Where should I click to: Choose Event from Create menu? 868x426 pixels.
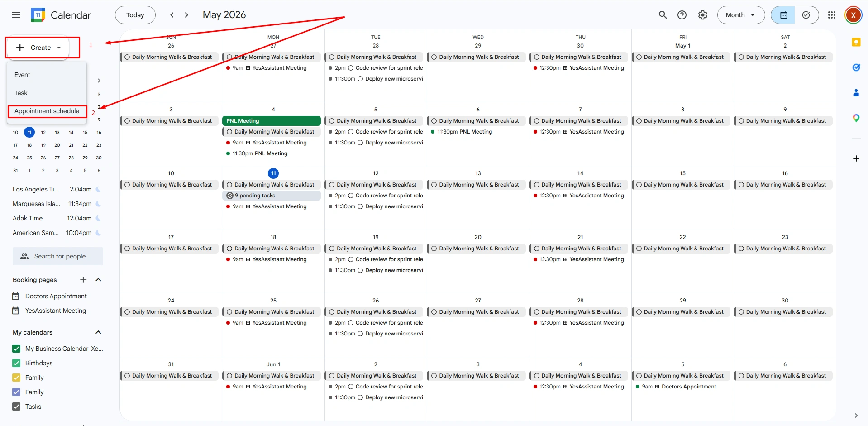pyautogui.click(x=47, y=75)
